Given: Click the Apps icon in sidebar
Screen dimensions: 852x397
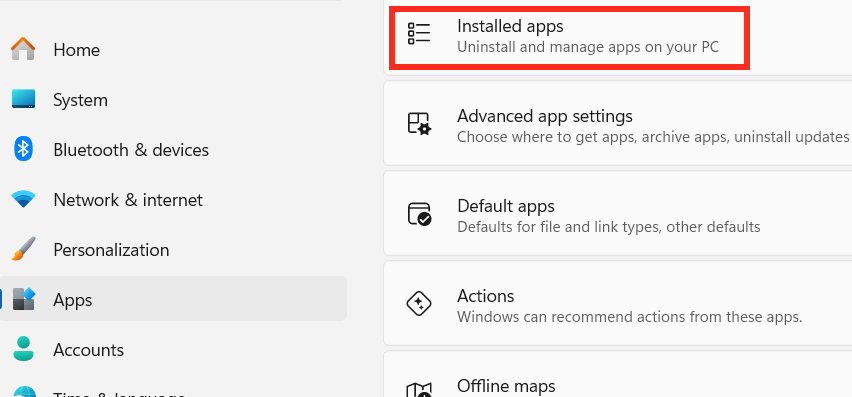Looking at the screenshot, I should (x=23, y=299).
